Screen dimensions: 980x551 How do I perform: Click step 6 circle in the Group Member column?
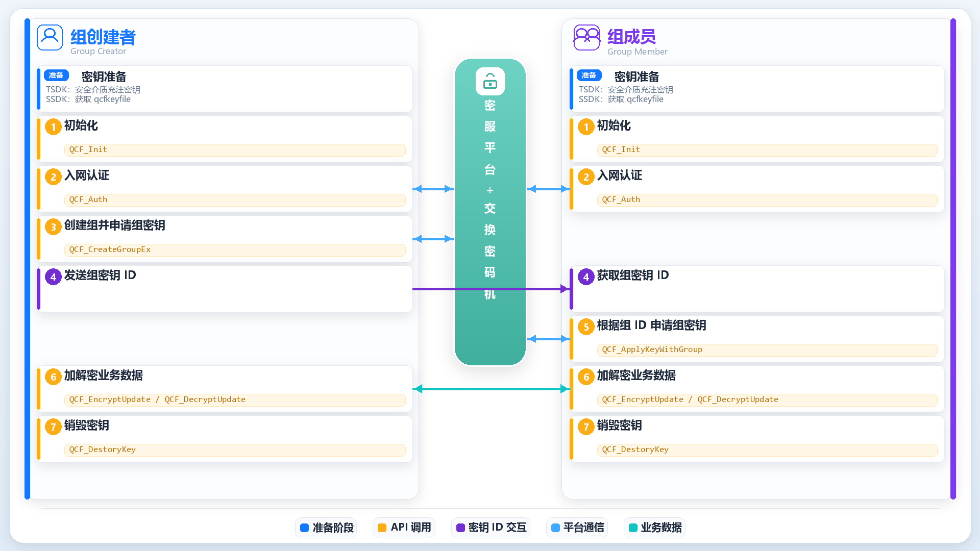(x=586, y=377)
